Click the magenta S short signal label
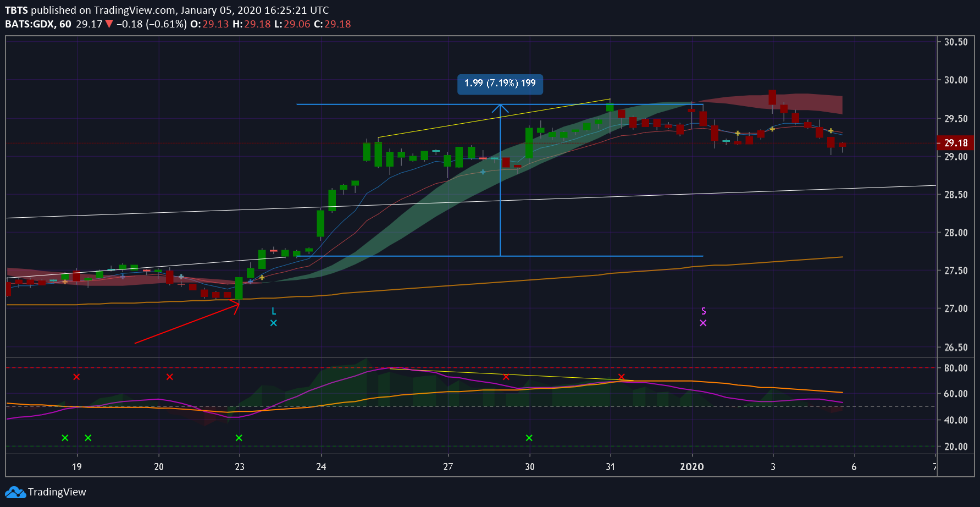This screenshot has width=980, height=507. [x=704, y=311]
